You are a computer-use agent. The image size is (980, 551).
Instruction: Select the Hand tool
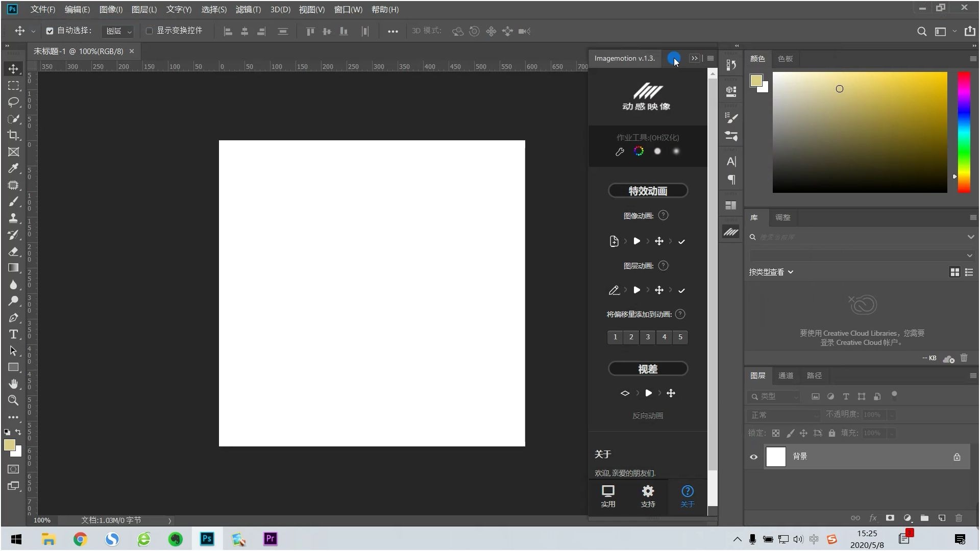pos(13,384)
